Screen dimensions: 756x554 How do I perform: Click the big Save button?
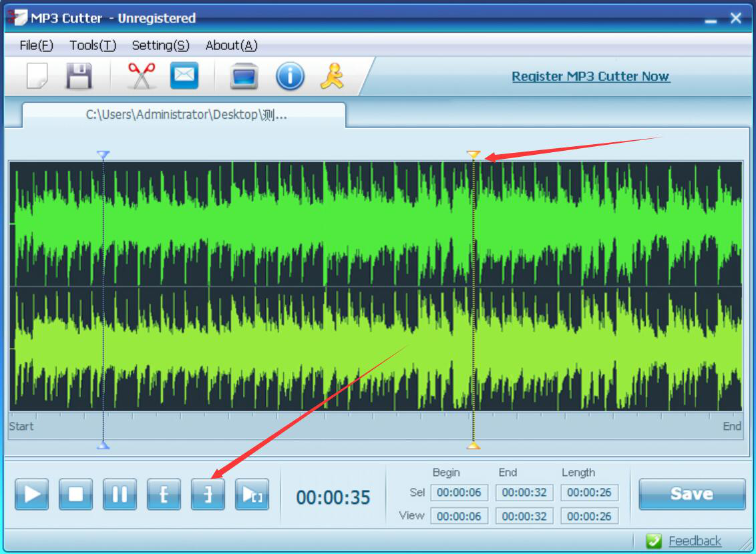click(692, 494)
